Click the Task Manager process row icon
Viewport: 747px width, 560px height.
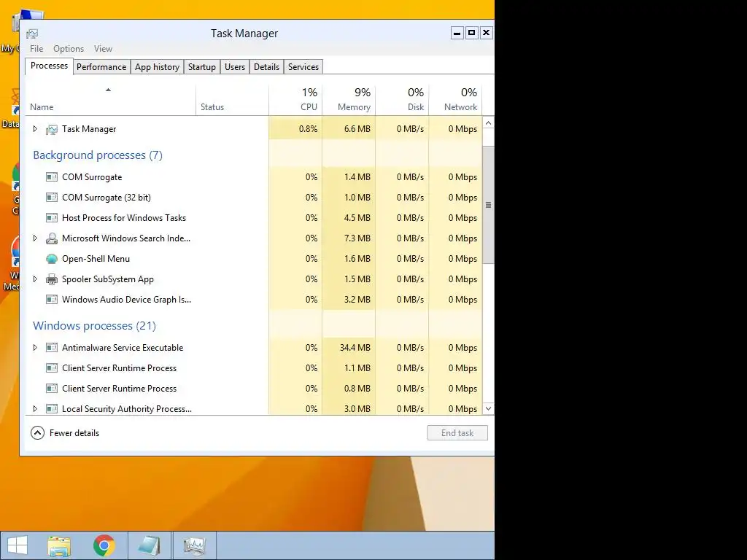[x=52, y=129]
